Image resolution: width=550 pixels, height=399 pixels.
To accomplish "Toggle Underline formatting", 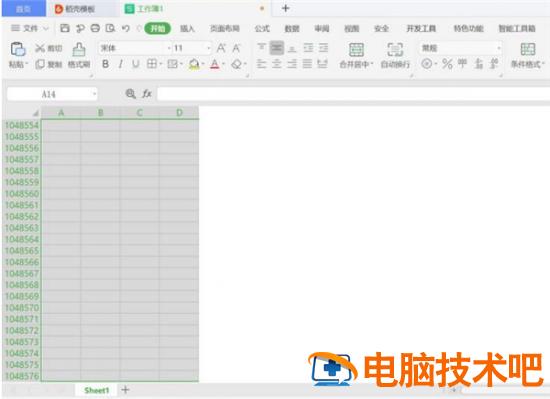I will pos(136,64).
